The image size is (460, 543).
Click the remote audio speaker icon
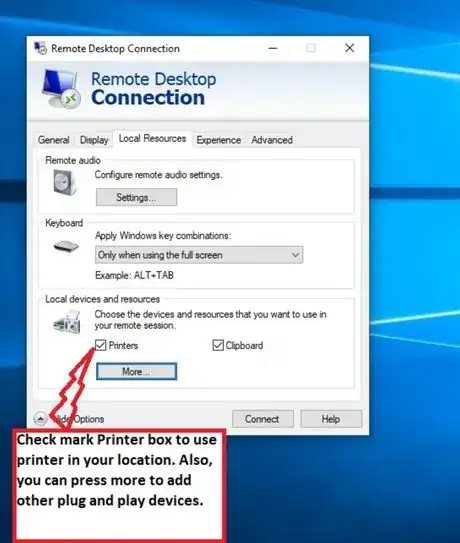pyautogui.click(x=64, y=183)
